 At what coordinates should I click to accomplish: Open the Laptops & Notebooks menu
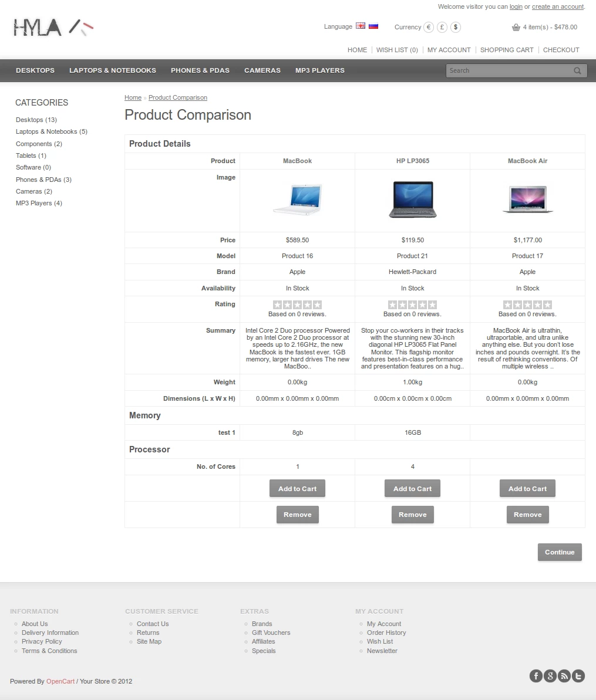[x=113, y=70]
